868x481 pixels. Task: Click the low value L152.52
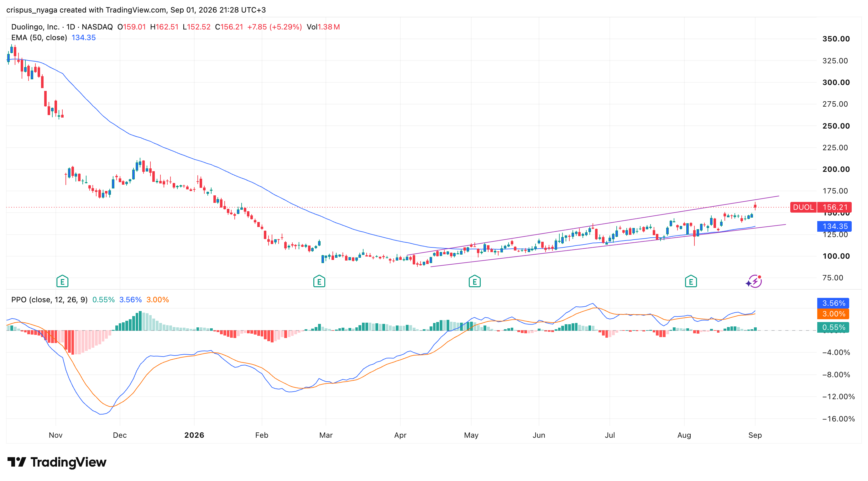pyautogui.click(x=196, y=27)
